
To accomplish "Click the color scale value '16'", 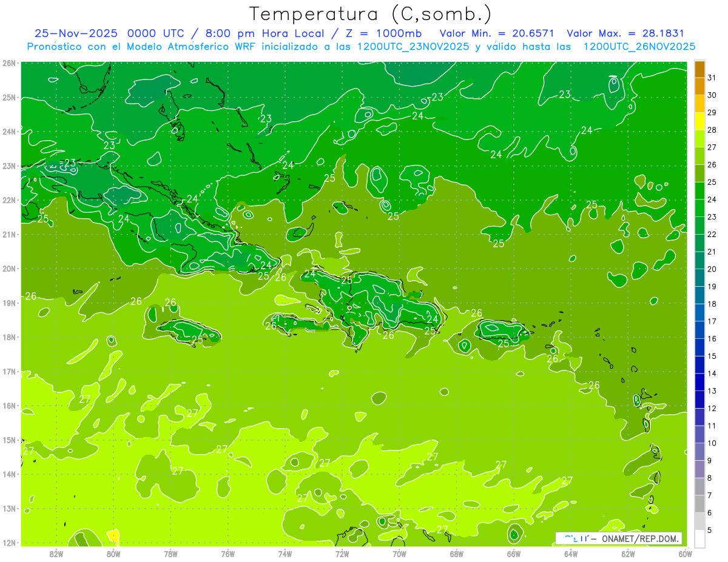I will (x=712, y=338).
